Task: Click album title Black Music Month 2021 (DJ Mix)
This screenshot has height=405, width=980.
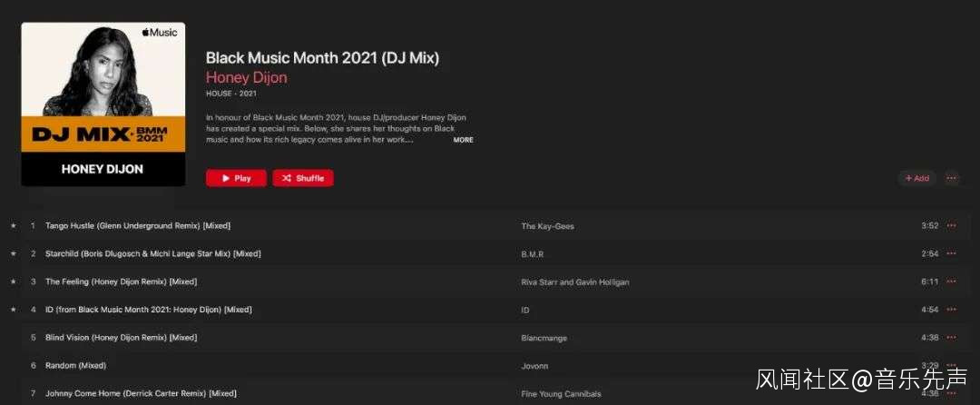Action: point(322,58)
